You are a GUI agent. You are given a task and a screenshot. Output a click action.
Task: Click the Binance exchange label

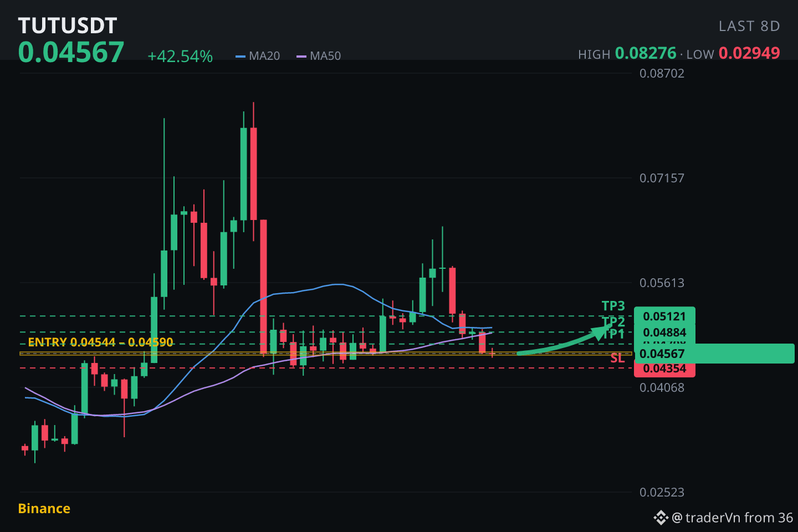pos(44,509)
